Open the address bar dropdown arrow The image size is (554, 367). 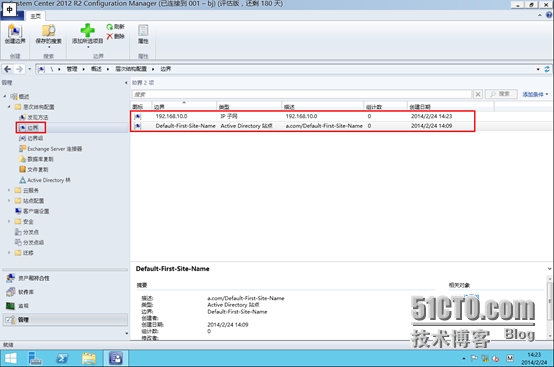(x=538, y=69)
